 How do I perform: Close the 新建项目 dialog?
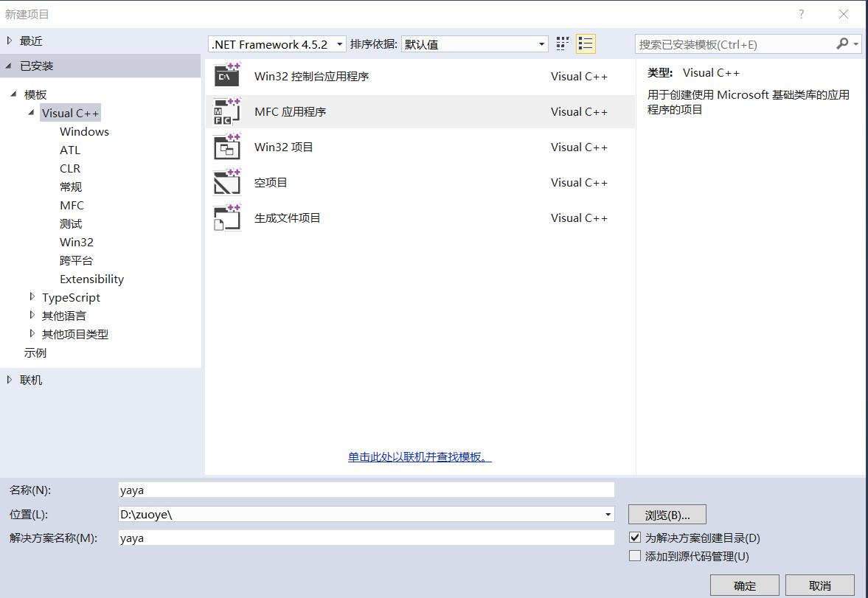[843, 14]
